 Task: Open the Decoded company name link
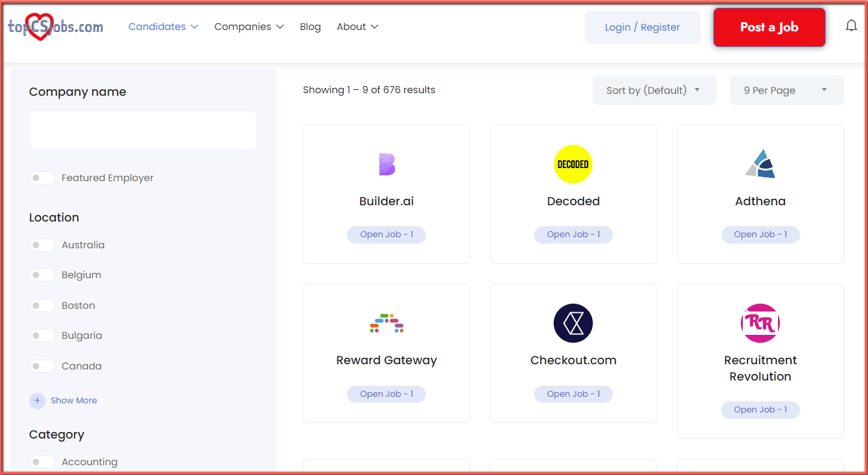pos(573,201)
